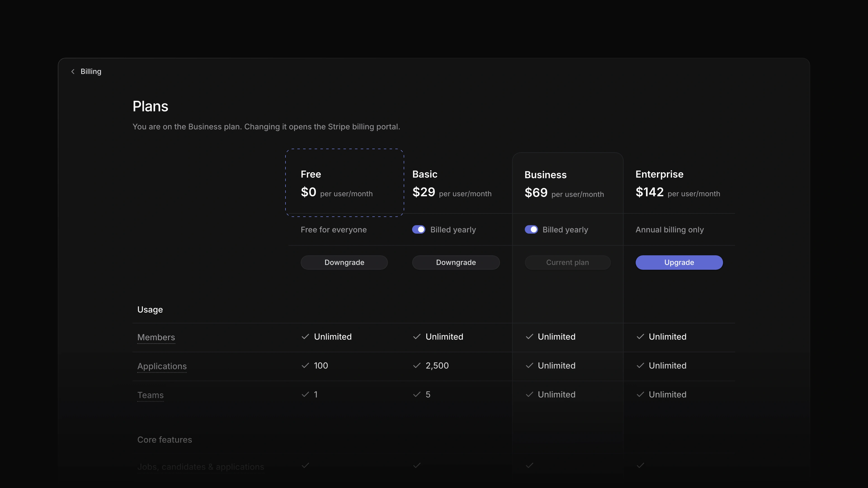Downgrade to the Free plan

pos(344,262)
